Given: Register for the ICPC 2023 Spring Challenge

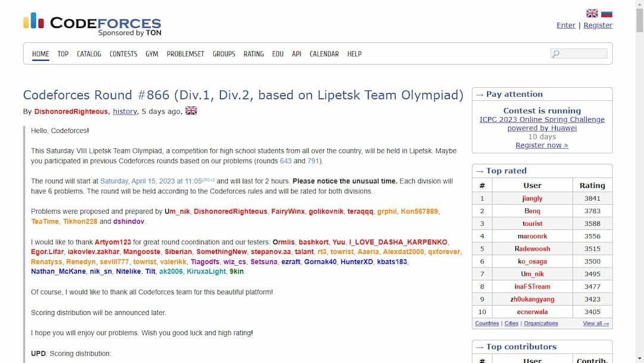Looking at the screenshot, I should tap(541, 145).
